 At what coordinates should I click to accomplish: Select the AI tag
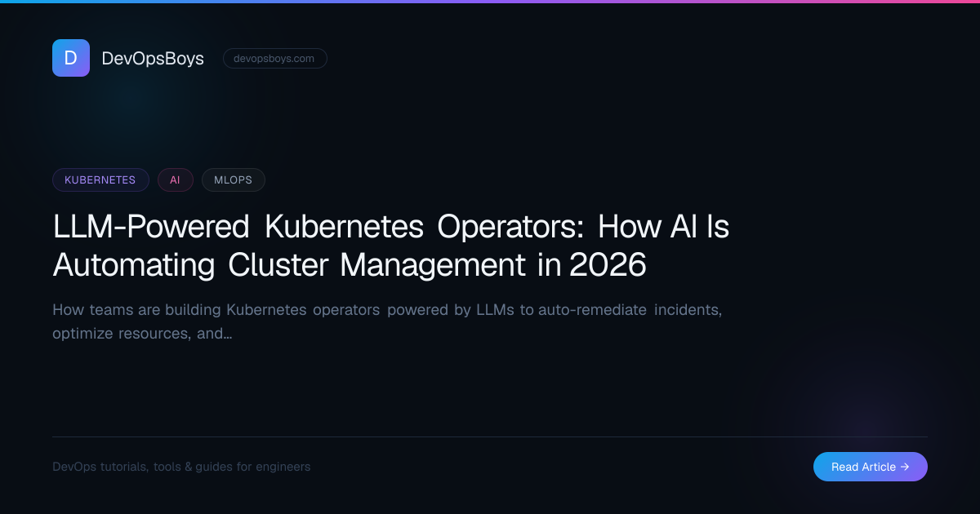176,179
